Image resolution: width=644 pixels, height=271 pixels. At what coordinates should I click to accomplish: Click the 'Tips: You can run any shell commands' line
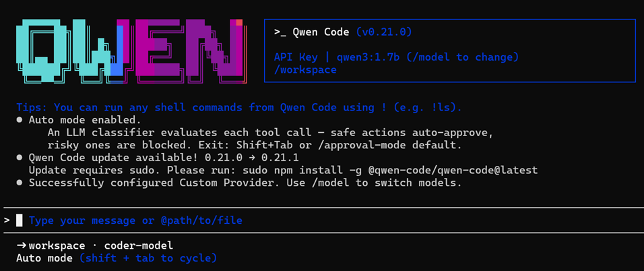(239, 108)
